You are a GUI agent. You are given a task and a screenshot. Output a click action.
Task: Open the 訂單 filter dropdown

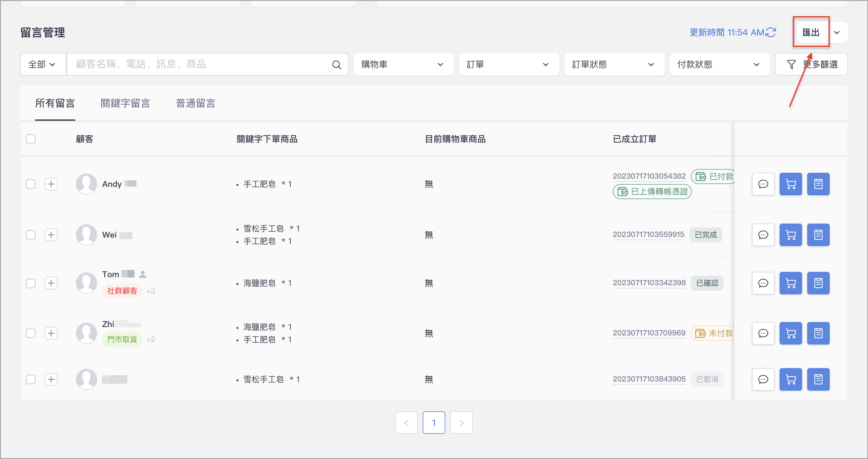pyautogui.click(x=509, y=64)
